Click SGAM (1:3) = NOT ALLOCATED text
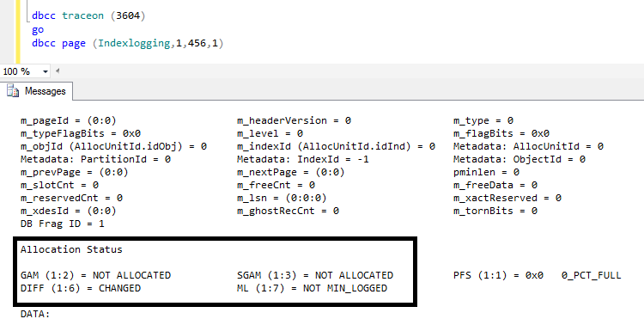This screenshot has width=644, height=325. click(x=315, y=275)
